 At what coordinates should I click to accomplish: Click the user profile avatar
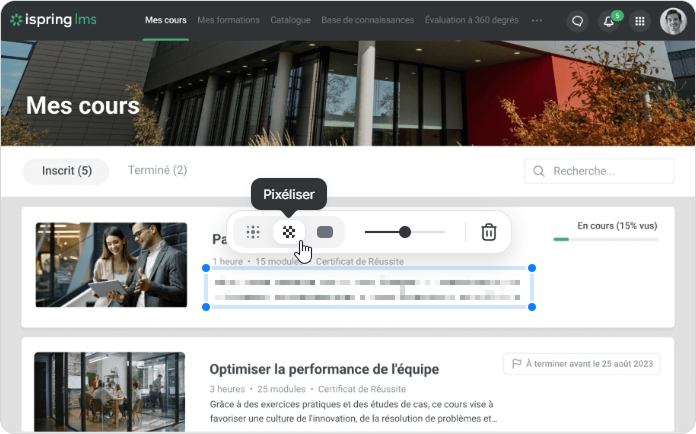point(672,21)
